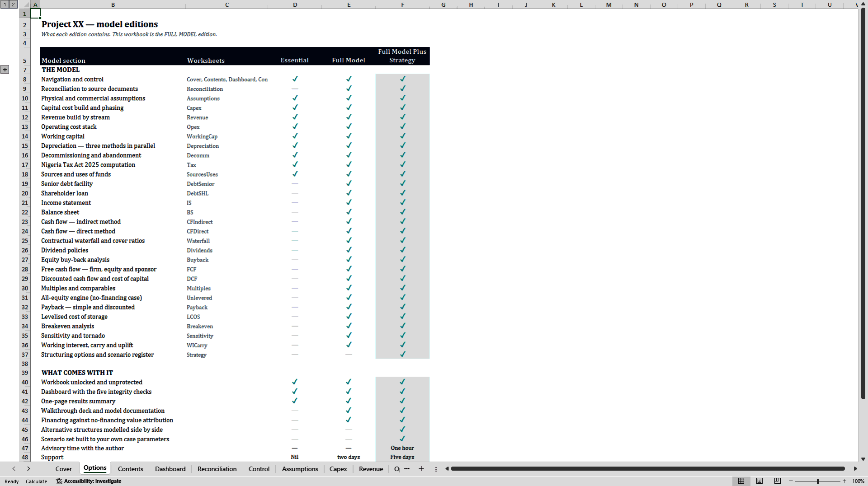
Task: Select column D header
Action: [x=295, y=5]
